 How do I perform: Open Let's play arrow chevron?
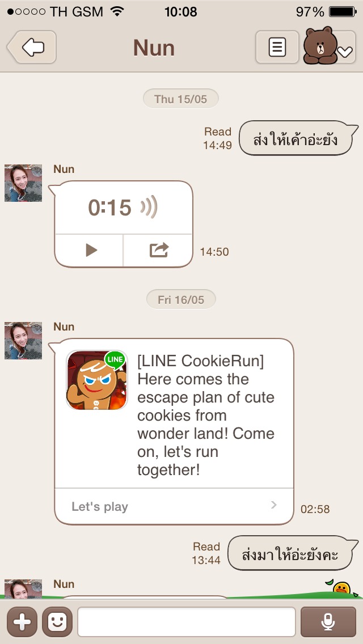pos(274,505)
